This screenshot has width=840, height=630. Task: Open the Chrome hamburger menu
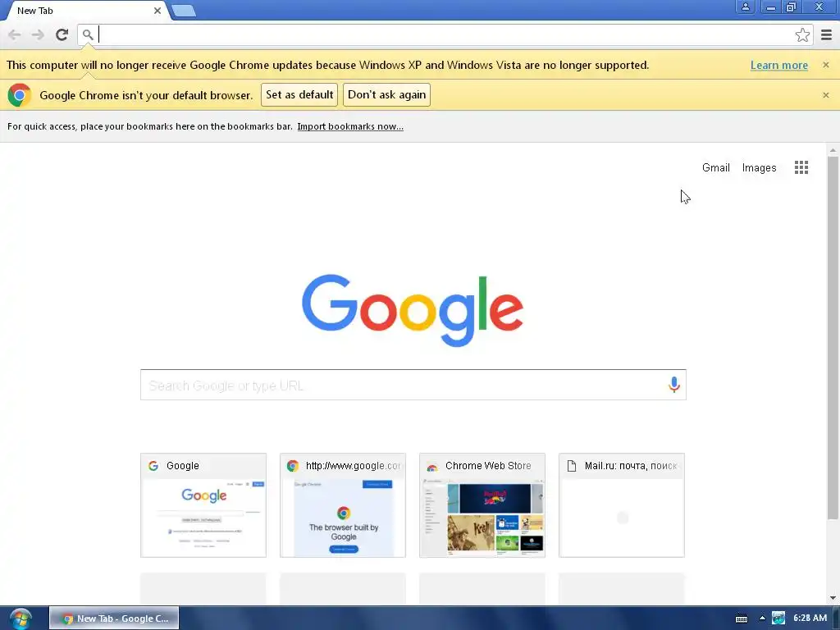[x=826, y=34]
